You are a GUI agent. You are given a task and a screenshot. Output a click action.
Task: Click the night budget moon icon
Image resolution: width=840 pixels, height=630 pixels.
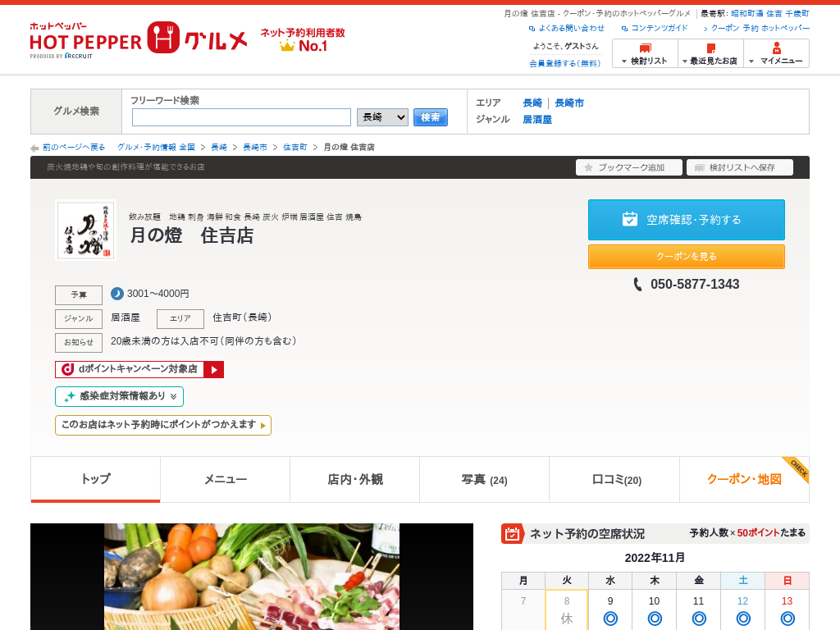pos(116,294)
